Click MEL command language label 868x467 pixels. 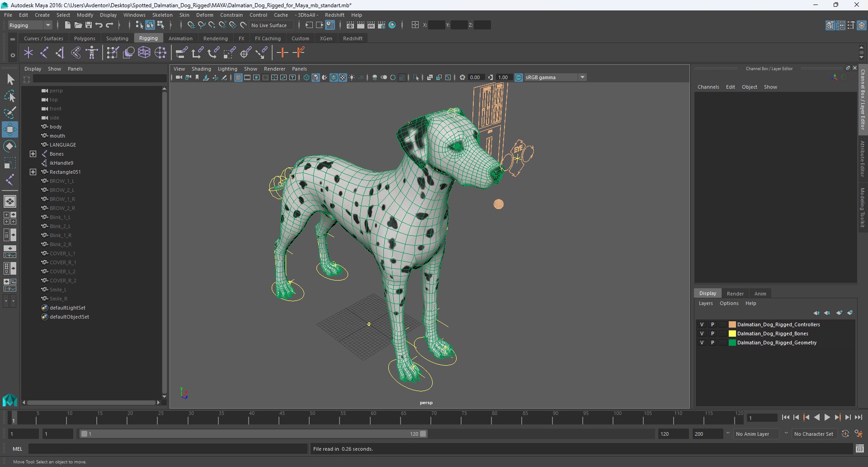point(17,449)
